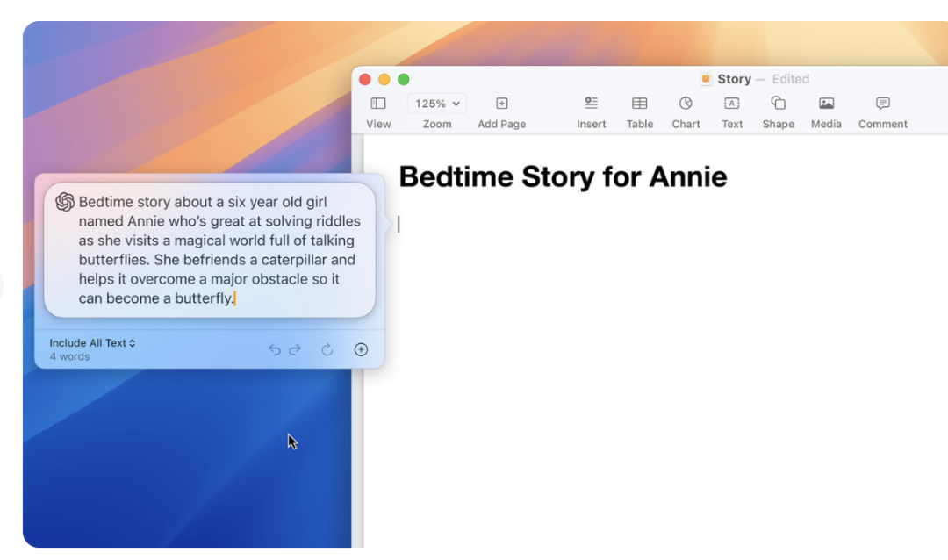
Task: Open the Shape picker
Action: tap(778, 104)
